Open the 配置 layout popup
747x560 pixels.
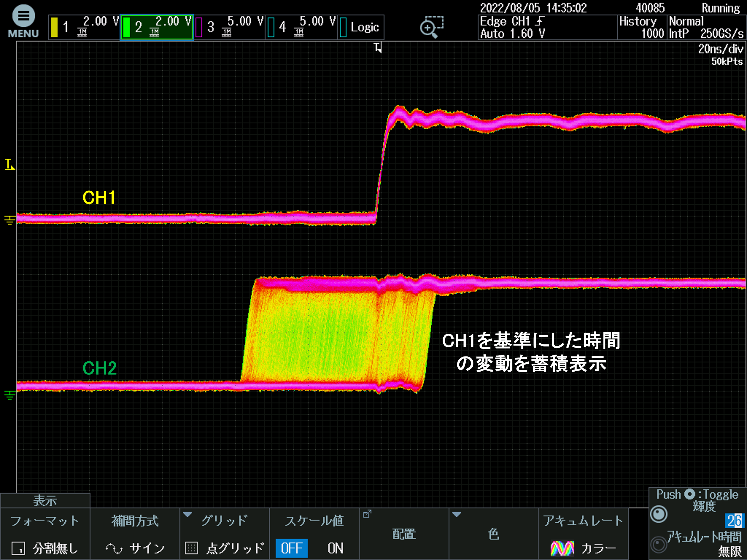[404, 534]
